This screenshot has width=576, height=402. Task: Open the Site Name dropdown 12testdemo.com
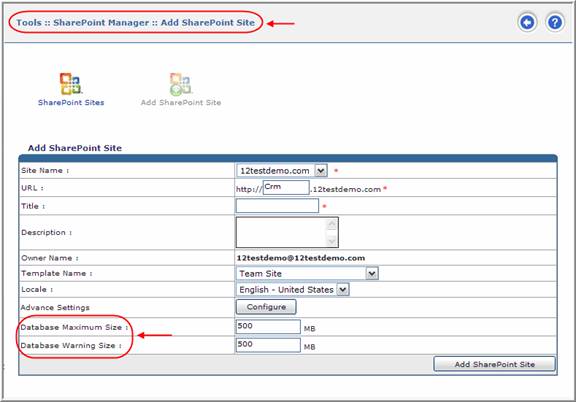pyautogui.click(x=282, y=171)
